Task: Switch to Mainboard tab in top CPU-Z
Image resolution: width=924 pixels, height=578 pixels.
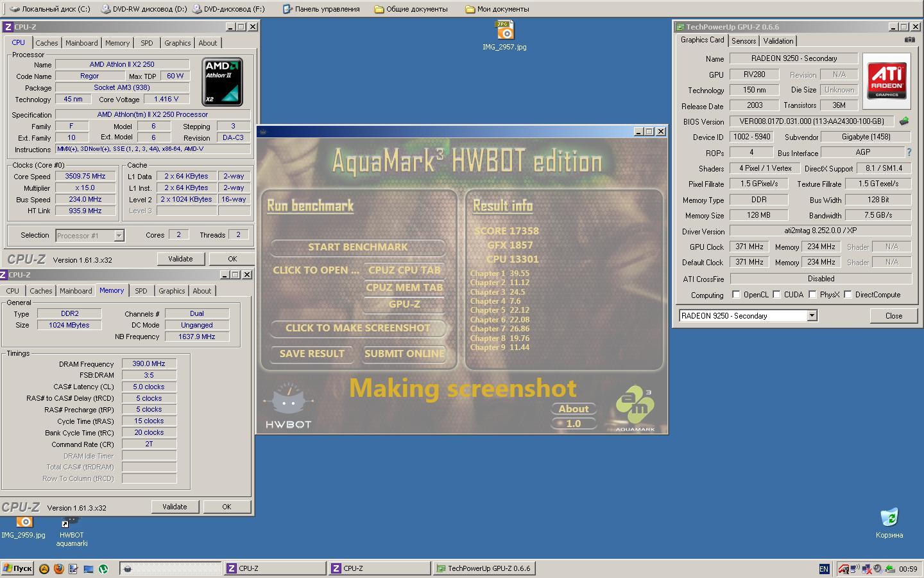Action: click(x=82, y=43)
